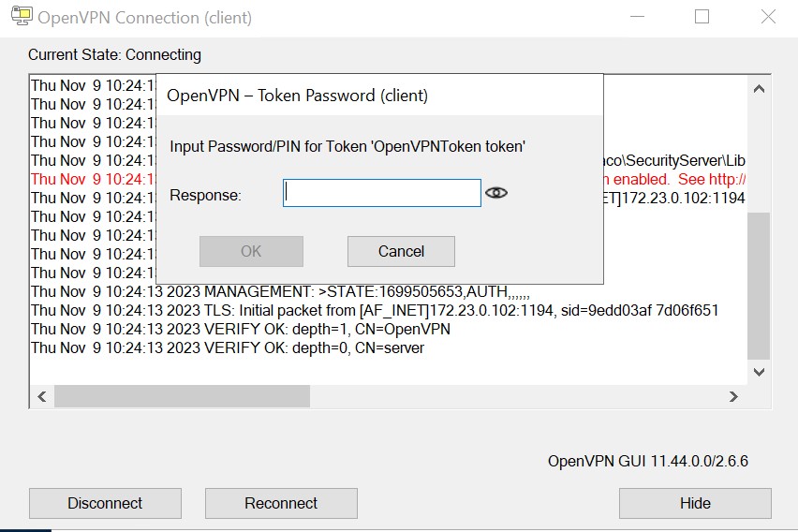Click the vertical scrollbar thumb in log
798x532 pixels.
pos(759,286)
